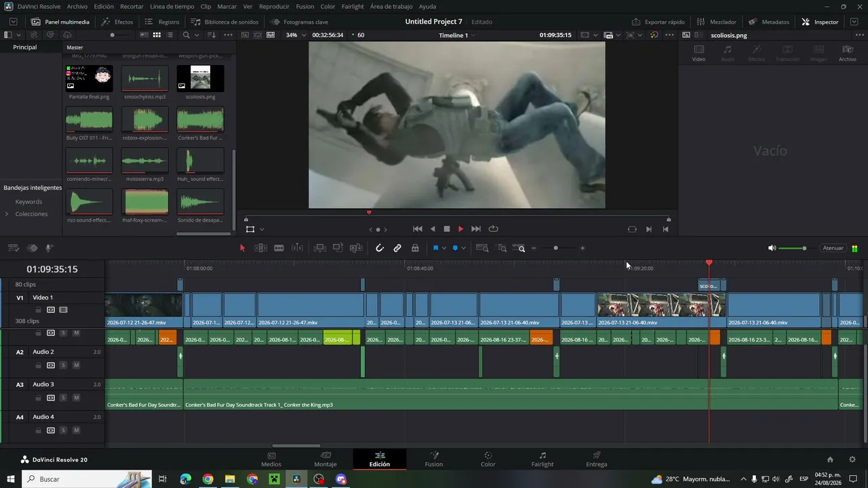Click the Exportar rápido button
This screenshot has width=868, height=488.
point(658,22)
